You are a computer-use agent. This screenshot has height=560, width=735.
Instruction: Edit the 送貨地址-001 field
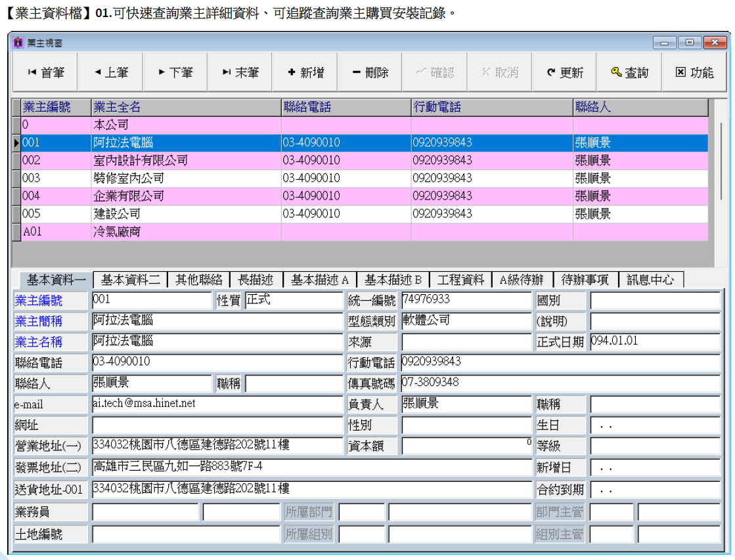tap(312, 489)
